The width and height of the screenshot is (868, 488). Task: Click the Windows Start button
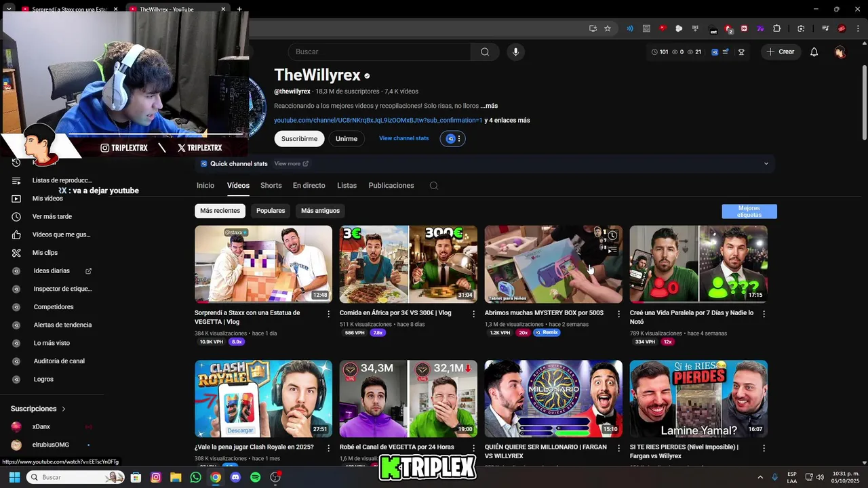(x=14, y=477)
